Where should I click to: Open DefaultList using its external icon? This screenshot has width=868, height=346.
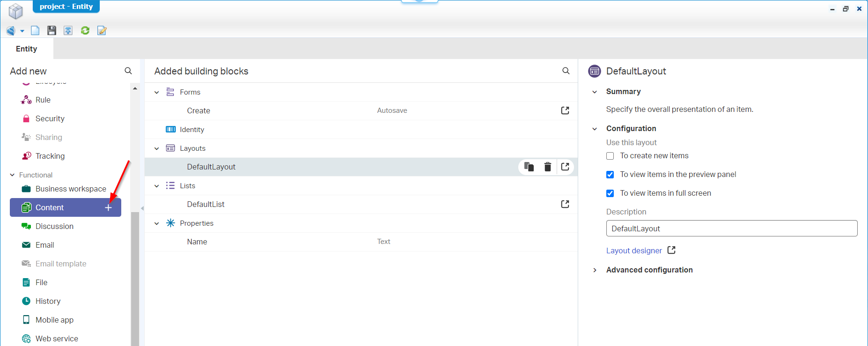point(565,204)
